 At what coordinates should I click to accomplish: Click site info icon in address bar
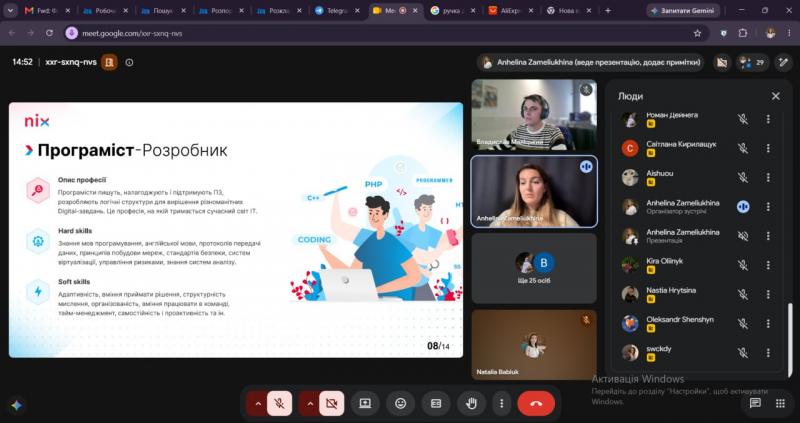[x=72, y=33]
